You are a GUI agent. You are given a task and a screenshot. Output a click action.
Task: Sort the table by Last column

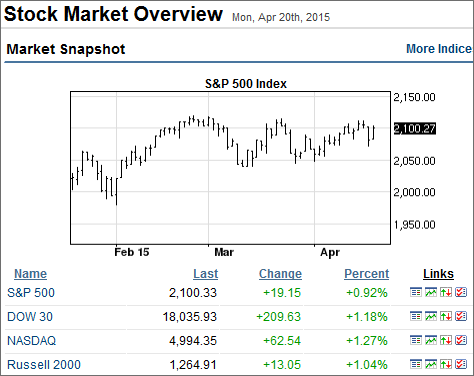point(205,274)
